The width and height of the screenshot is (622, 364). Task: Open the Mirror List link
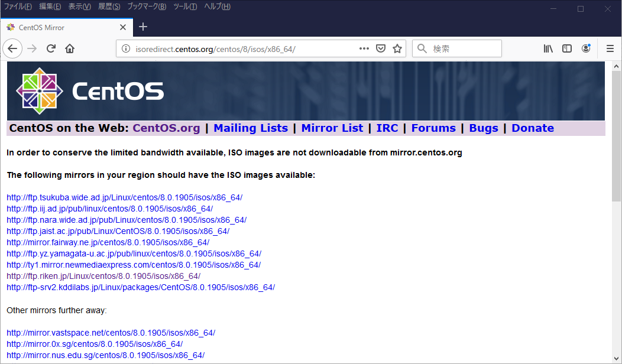332,128
